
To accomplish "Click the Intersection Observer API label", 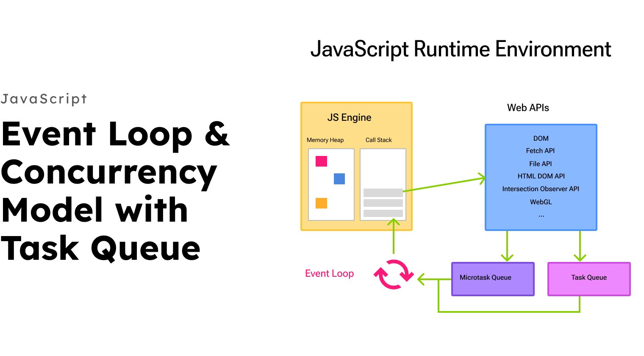I will coord(541,189).
